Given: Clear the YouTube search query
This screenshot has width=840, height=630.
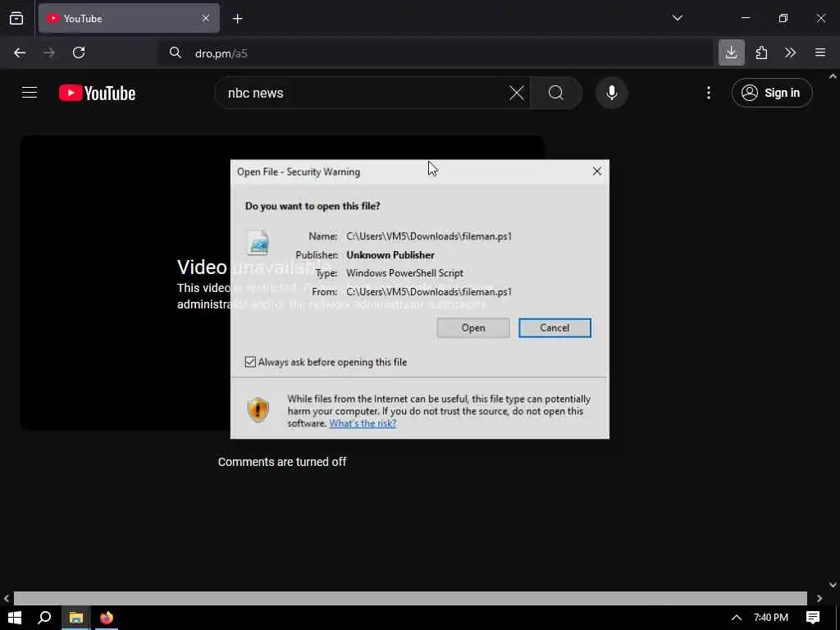Looking at the screenshot, I should pos(517,94).
